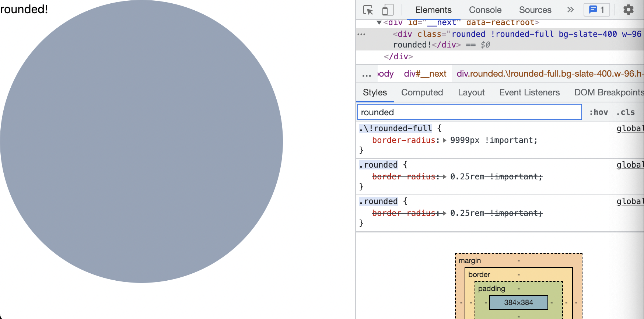Viewport: 644px width, 319px height.
Task: Open the Computed pane tab
Action: click(x=422, y=92)
